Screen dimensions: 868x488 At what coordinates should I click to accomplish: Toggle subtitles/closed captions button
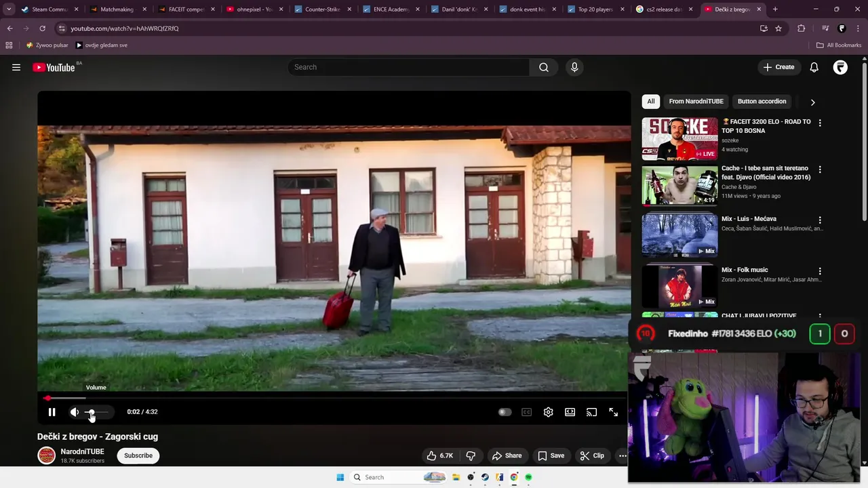[x=526, y=412]
